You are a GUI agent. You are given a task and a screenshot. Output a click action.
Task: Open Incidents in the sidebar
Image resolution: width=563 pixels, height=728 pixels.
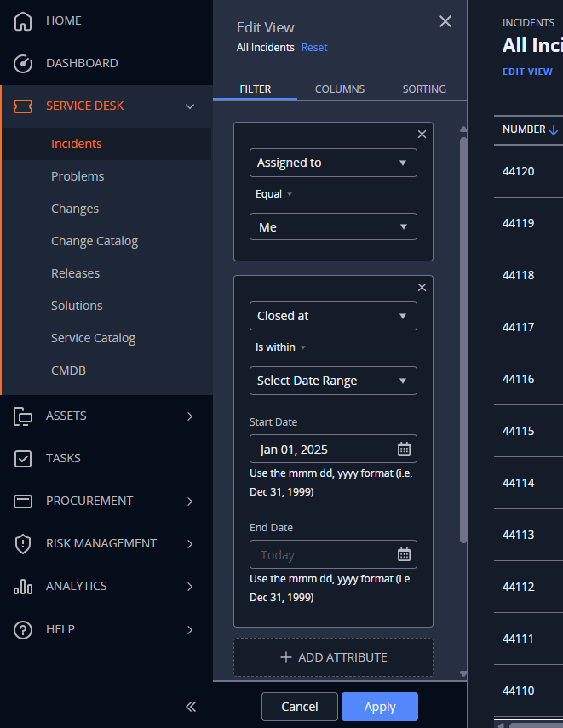pos(76,144)
